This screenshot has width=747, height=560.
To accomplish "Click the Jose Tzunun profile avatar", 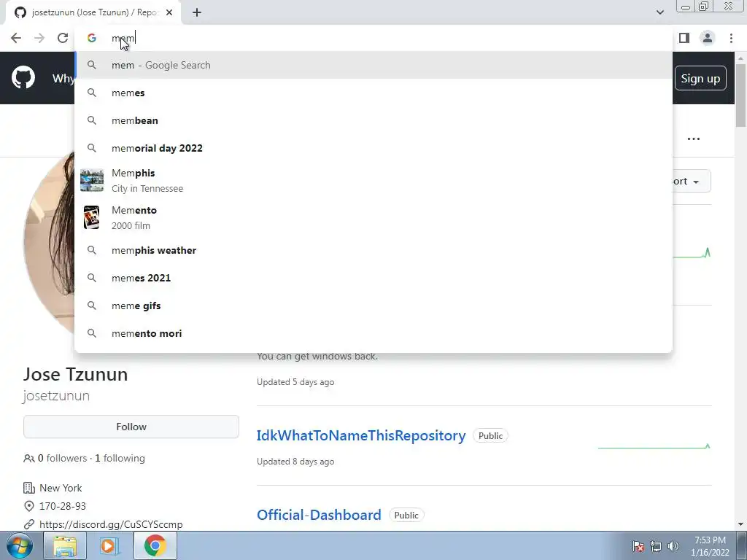I will (49, 243).
